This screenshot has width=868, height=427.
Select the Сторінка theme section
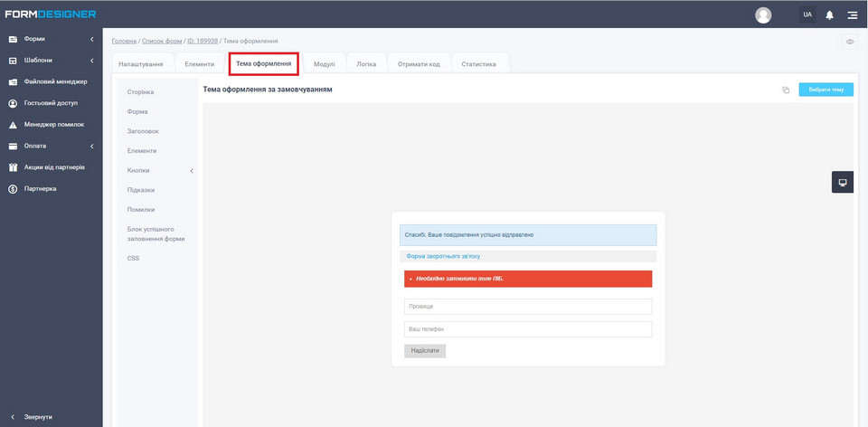[141, 92]
